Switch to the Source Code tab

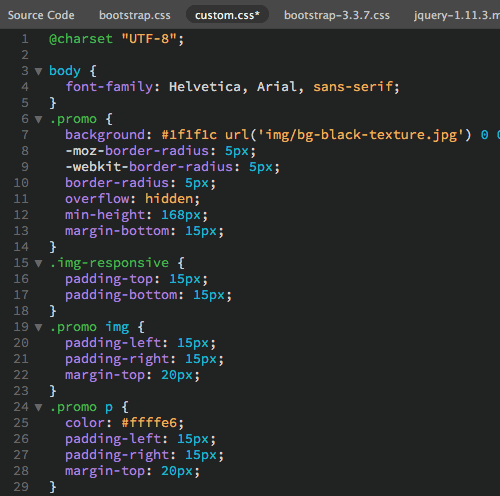click(x=41, y=15)
